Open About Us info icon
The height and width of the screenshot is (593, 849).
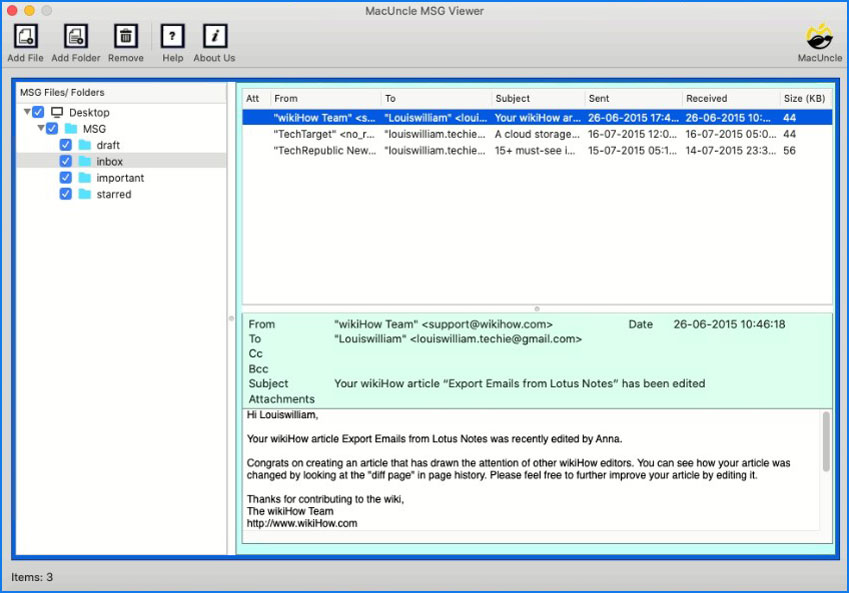[x=215, y=36]
